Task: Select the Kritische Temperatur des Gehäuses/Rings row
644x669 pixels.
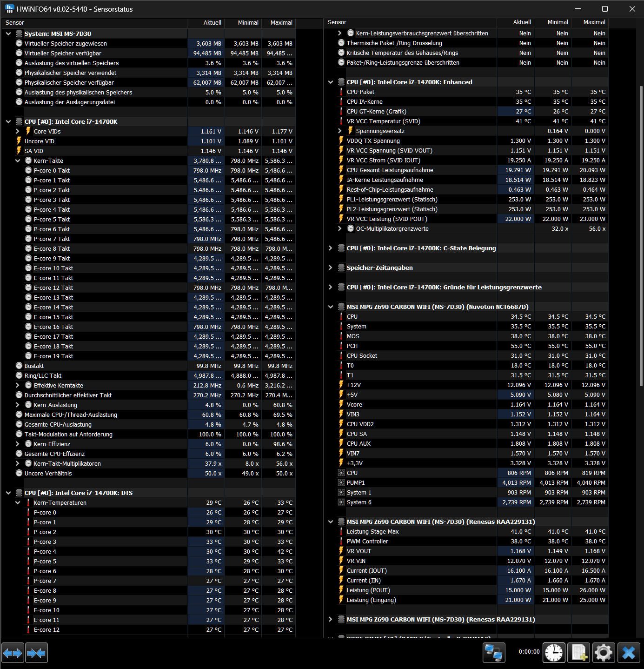Action: point(467,53)
